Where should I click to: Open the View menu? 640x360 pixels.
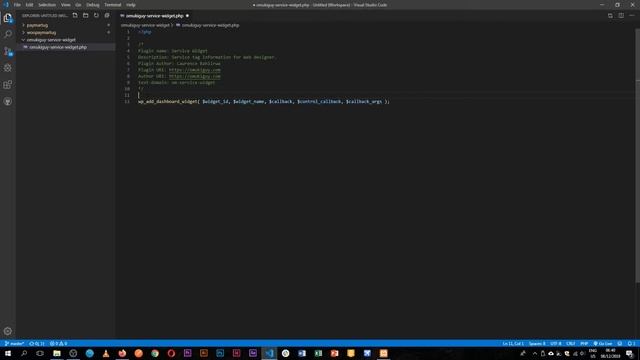pos(66,5)
